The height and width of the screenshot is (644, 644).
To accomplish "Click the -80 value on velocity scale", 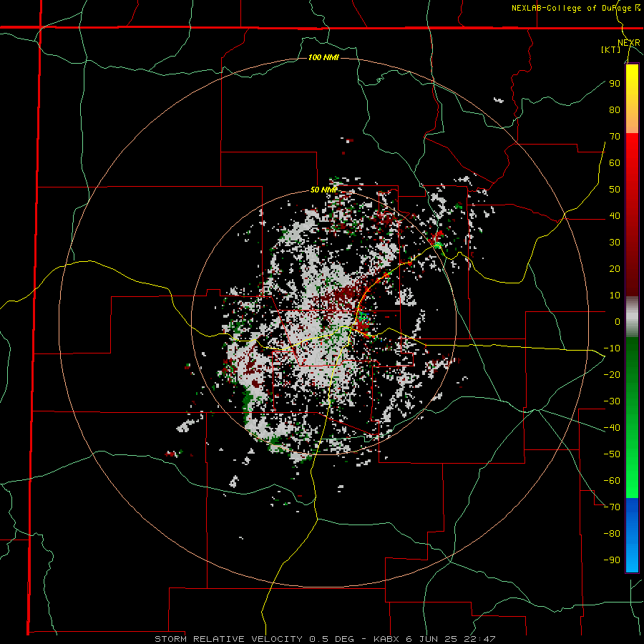I will 612,534.
